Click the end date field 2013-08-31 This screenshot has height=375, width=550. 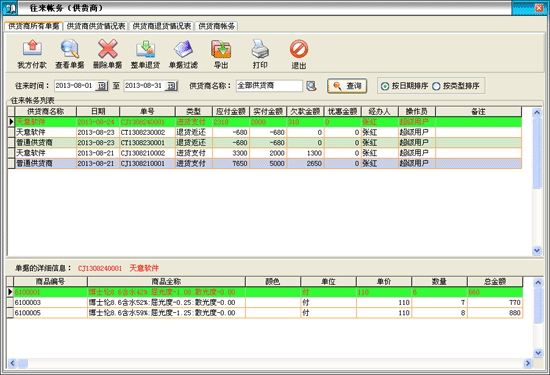point(145,86)
